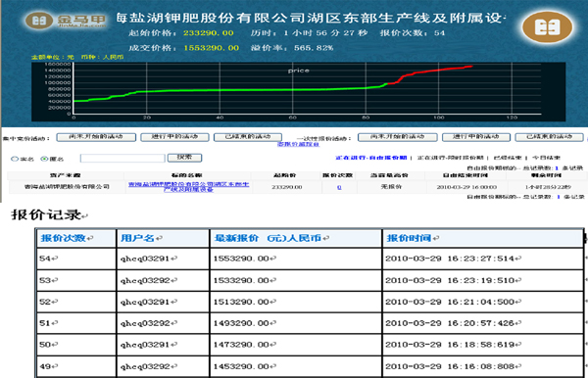Switch to the 今日结束 filter

pos(547,158)
